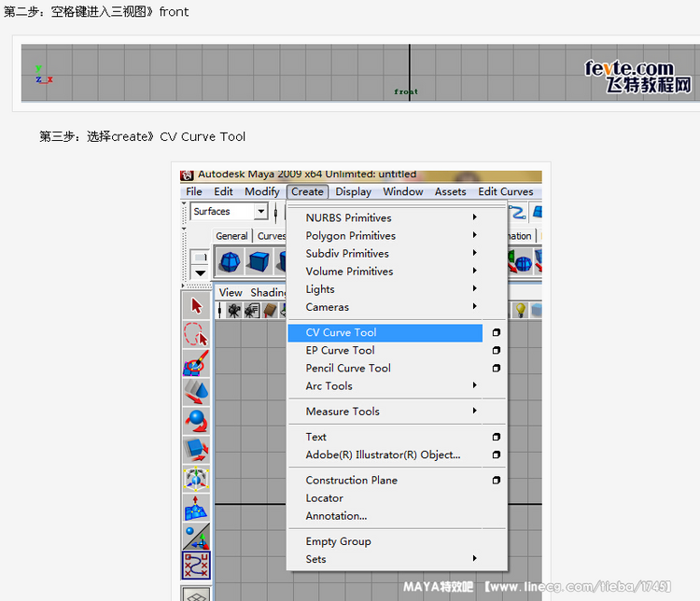Expand Subdiv Primitives submenu
This screenshot has width=700, height=601.
tap(475, 253)
